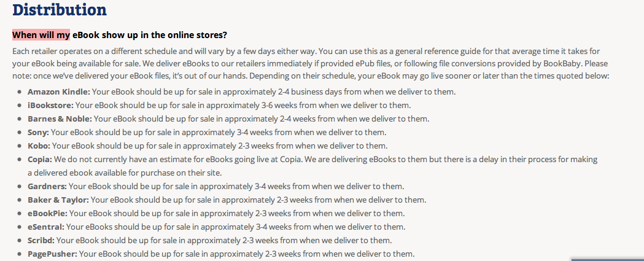Screen dimensions: 644x261
Task: Click the Gardners retailer name
Action: coord(47,186)
